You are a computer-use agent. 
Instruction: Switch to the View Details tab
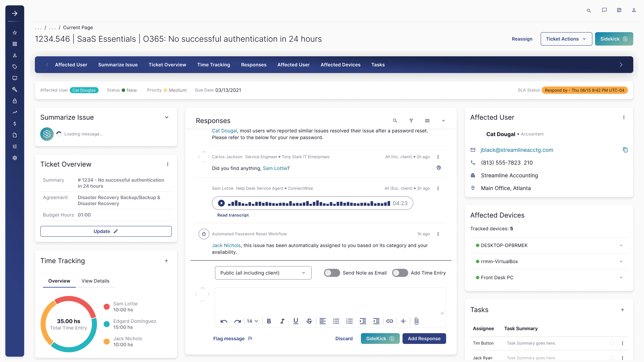pyautogui.click(x=95, y=281)
